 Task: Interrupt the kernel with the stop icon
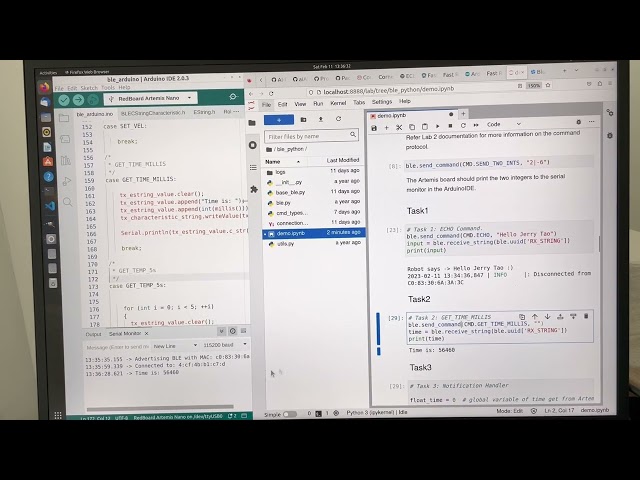pyautogui.click(x=450, y=126)
